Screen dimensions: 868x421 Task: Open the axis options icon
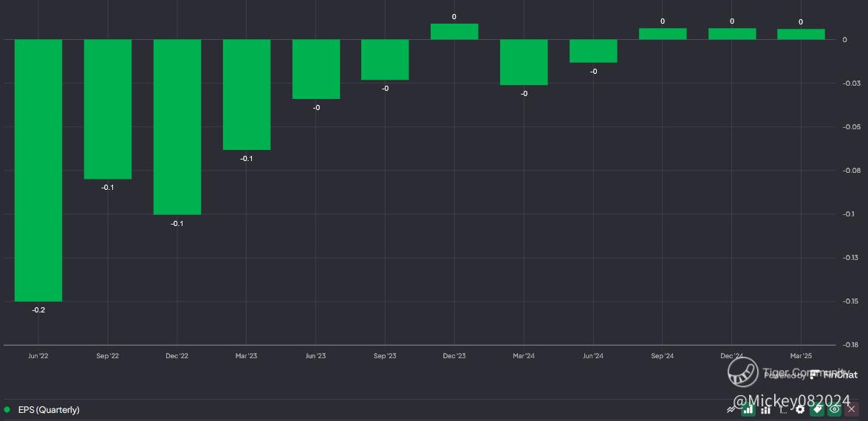[x=783, y=409]
